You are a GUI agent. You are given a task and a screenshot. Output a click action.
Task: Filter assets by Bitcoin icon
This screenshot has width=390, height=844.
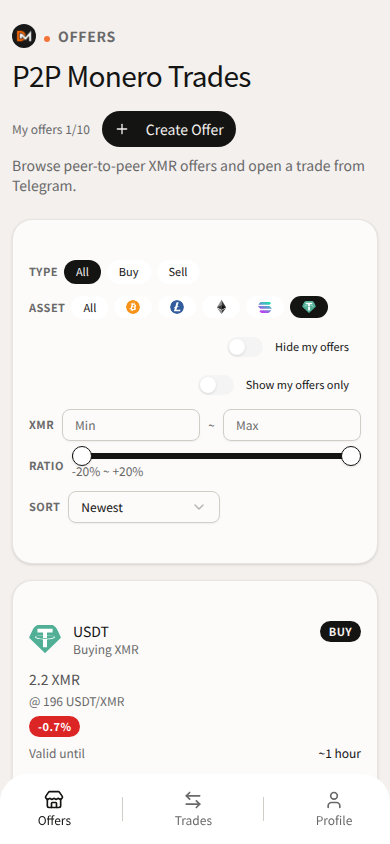(x=133, y=307)
